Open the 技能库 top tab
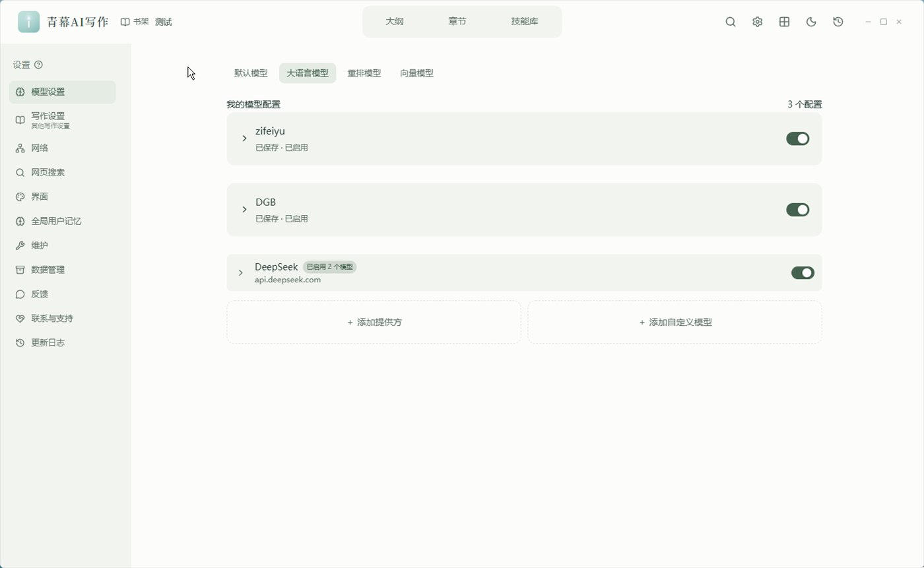Viewport: 924px width, 568px height. [x=525, y=22]
